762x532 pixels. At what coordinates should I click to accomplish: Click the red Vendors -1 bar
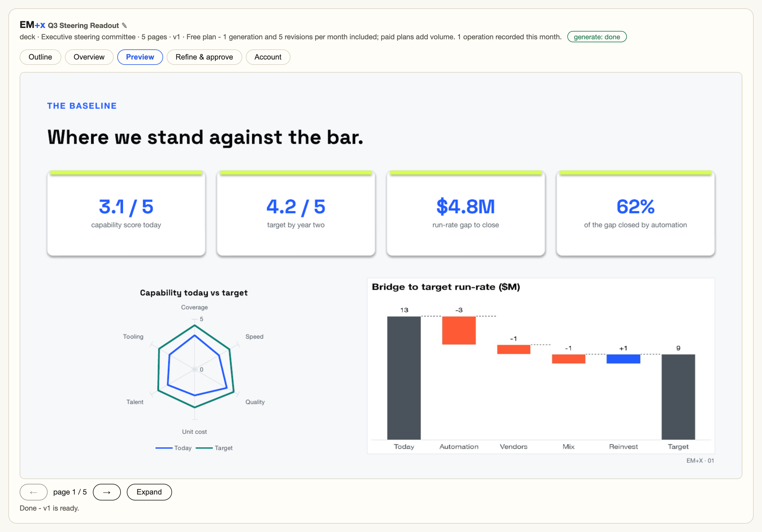pos(513,349)
